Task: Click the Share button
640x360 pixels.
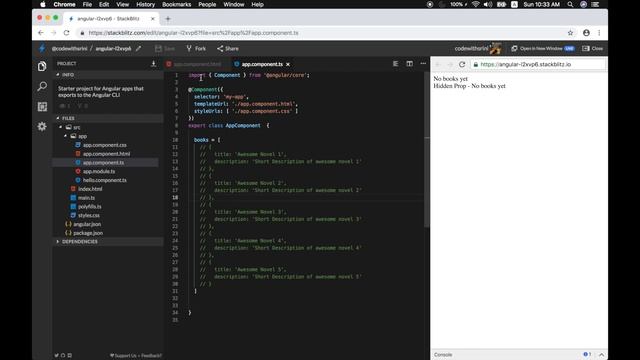Action: coord(228,49)
